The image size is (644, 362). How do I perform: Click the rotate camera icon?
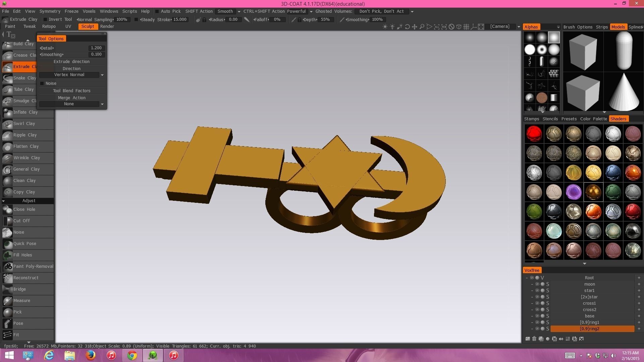click(x=407, y=27)
